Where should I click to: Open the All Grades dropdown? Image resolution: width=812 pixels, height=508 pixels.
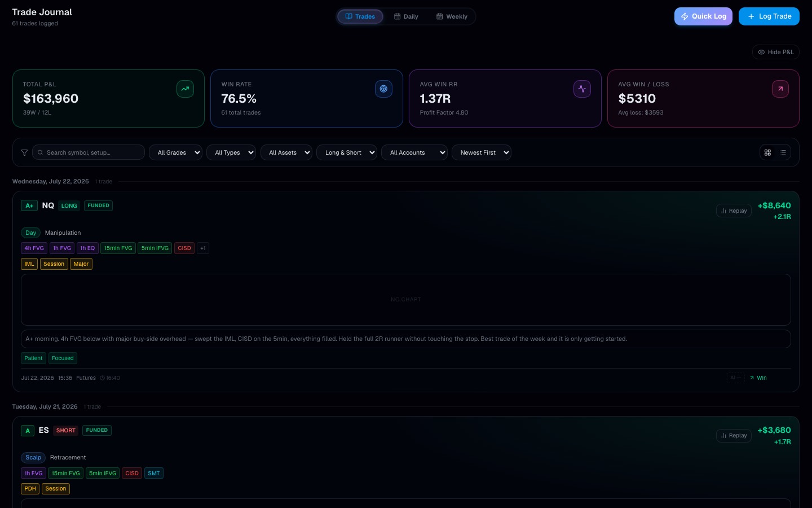(x=175, y=152)
